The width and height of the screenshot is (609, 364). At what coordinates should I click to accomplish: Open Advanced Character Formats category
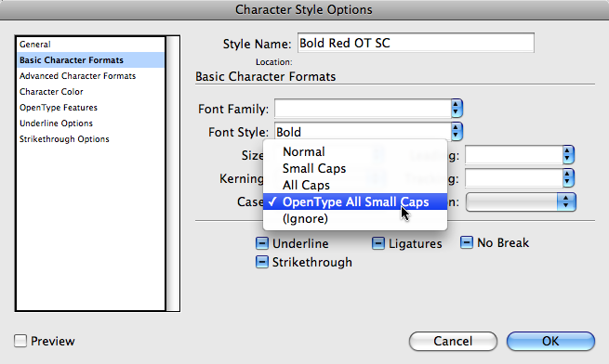click(90, 76)
